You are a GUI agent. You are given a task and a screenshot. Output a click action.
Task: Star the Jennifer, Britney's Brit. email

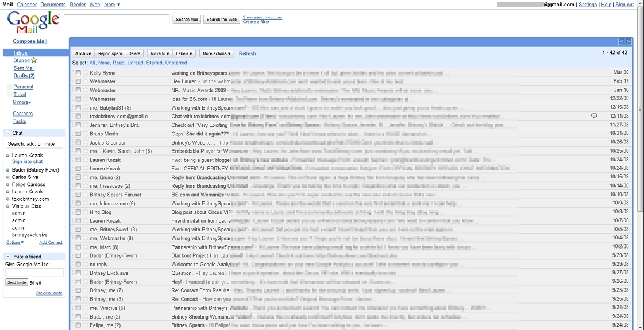point(86,125)
